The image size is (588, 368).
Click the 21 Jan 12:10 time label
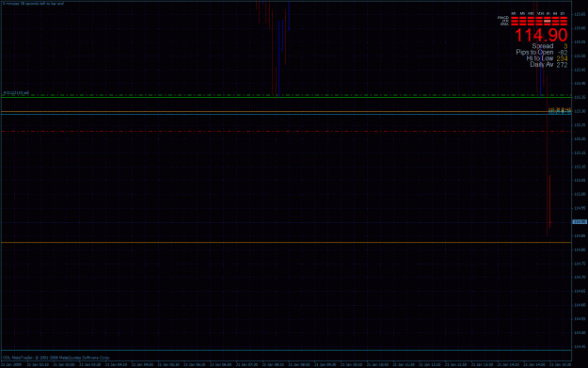tap(429, 364)
